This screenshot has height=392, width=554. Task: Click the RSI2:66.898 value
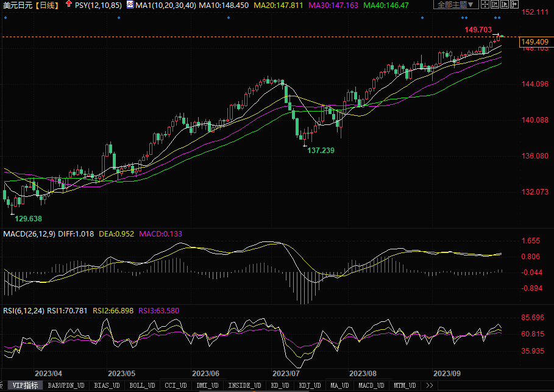[113, 311]
